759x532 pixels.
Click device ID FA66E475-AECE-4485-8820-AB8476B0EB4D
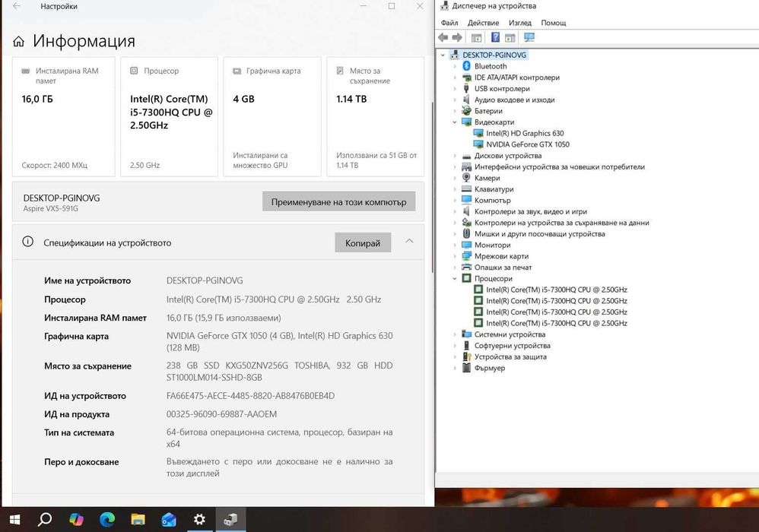click(x=250, y=396)
